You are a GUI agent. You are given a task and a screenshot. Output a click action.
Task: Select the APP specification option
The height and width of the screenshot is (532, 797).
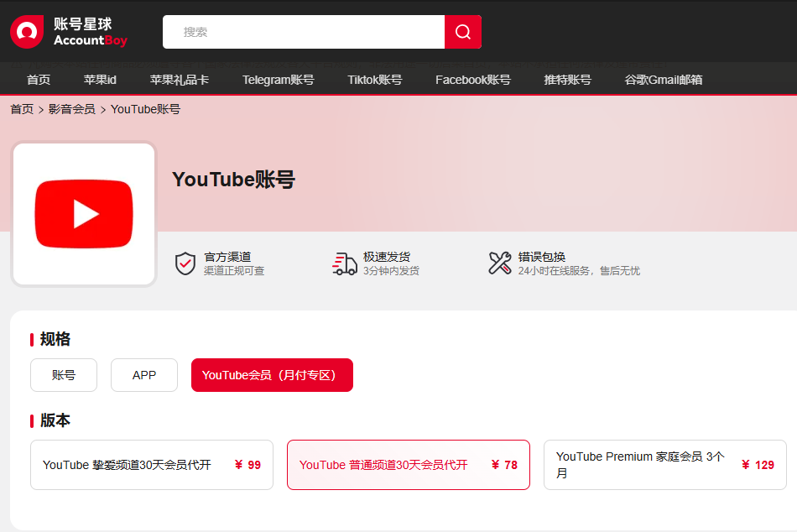[x=143, y=375]
